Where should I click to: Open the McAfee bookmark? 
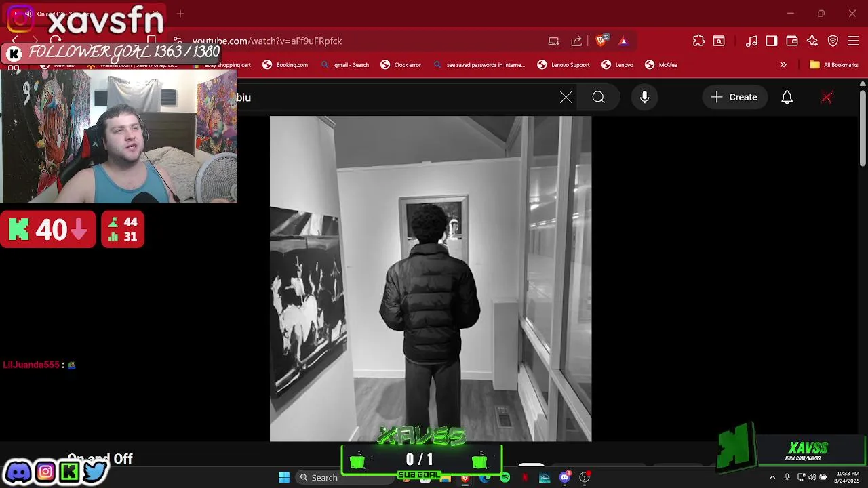click(661, 65)
